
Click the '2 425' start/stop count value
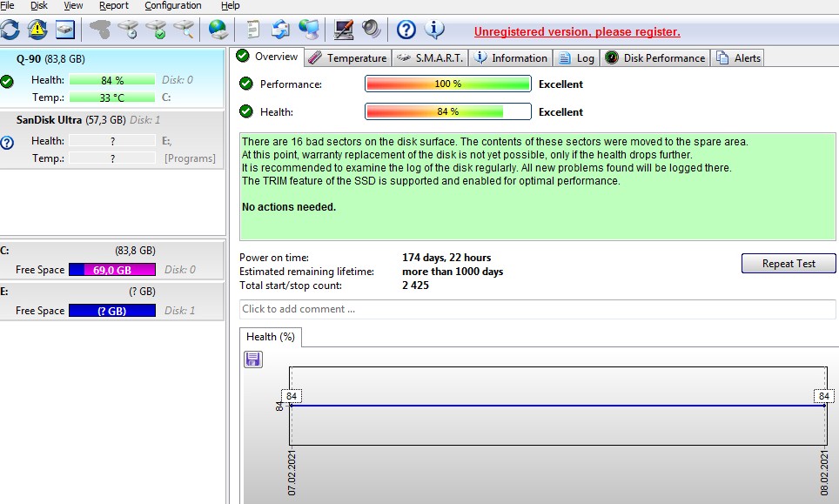[415, 286]
